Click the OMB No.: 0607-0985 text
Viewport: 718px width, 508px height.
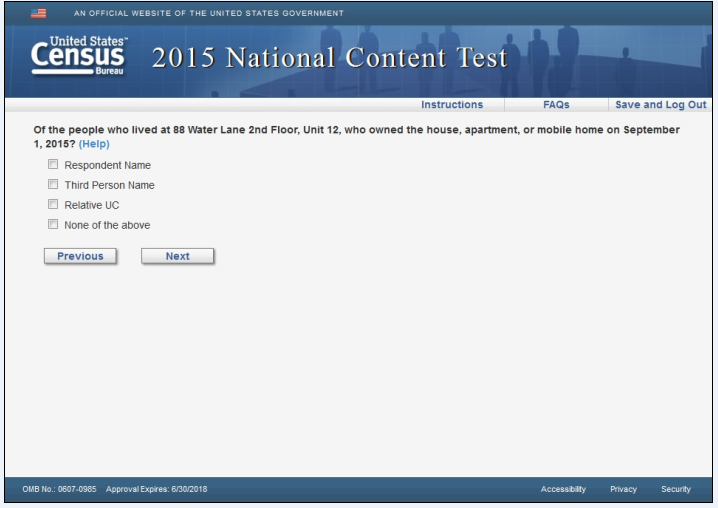tap(59, 489)
